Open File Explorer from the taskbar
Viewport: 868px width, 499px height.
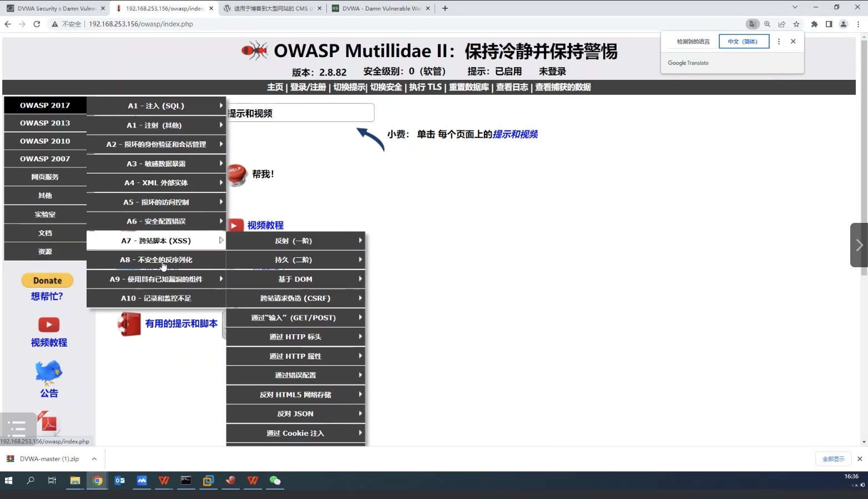[x=75, y=481]
